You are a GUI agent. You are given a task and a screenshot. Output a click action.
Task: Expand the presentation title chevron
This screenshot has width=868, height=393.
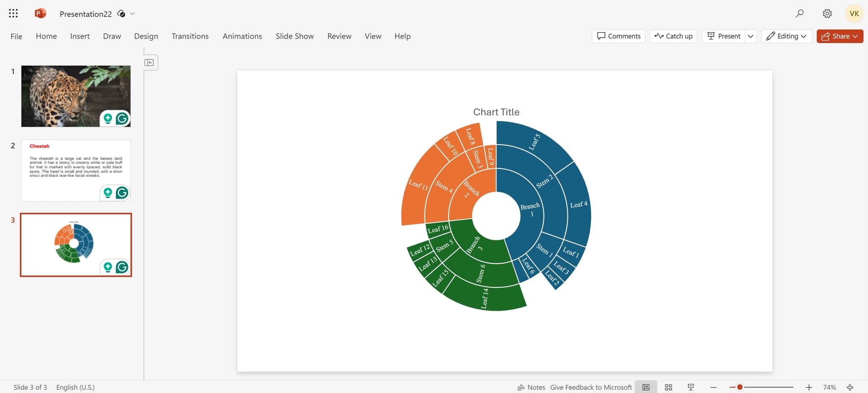tap(133, 14)
